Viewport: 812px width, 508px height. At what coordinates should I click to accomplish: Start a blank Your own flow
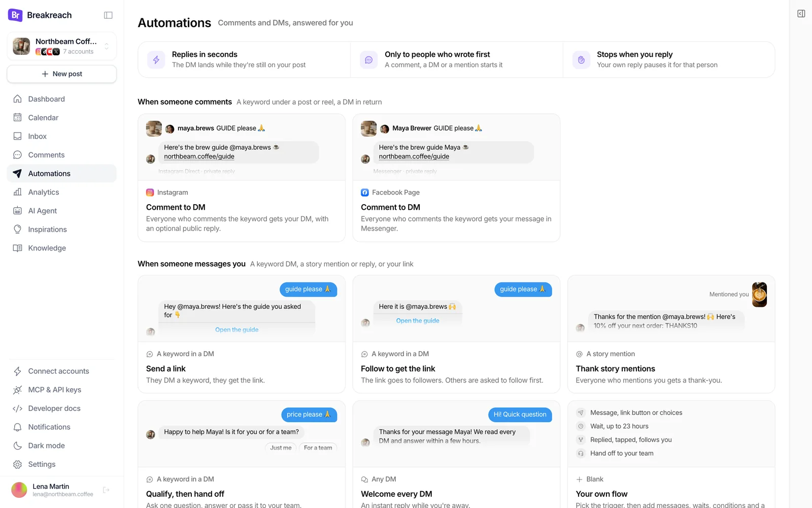pyautogui.click(x=671, y=455)
